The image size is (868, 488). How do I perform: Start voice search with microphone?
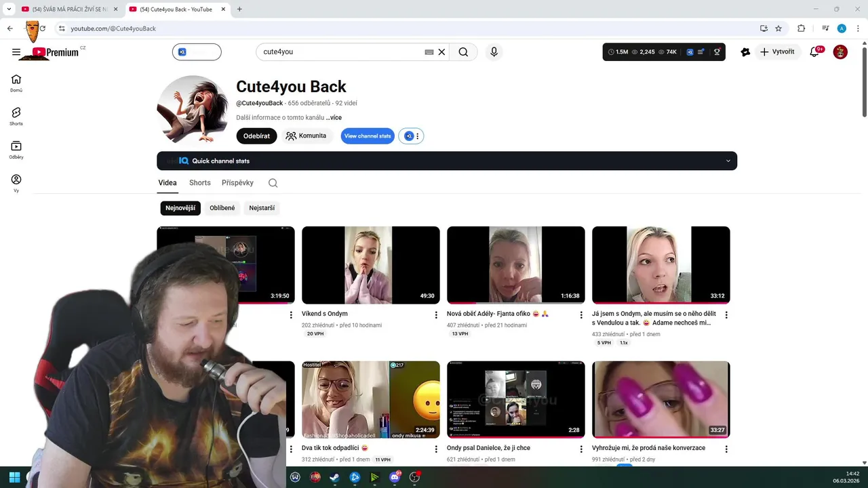(x=494, y=52)
